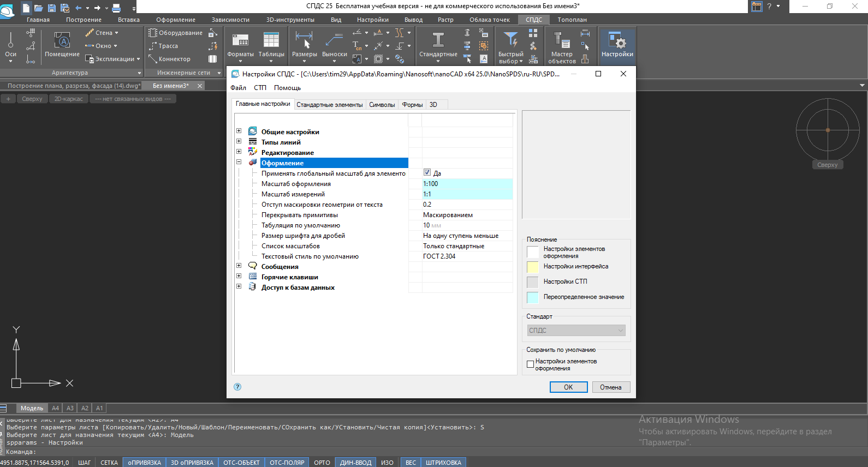Uncheck global scale 'Да' checkbox
The width and height of the screenshot is (868, 467).
point(427,173)
